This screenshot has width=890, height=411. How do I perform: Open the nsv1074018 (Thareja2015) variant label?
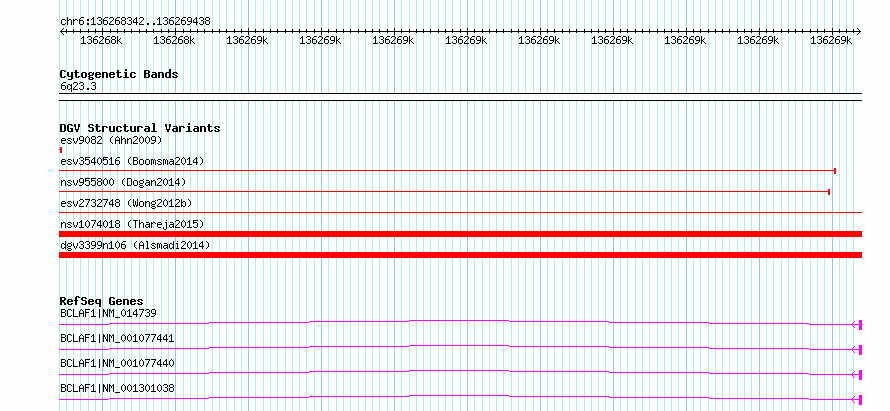(132, 224)
